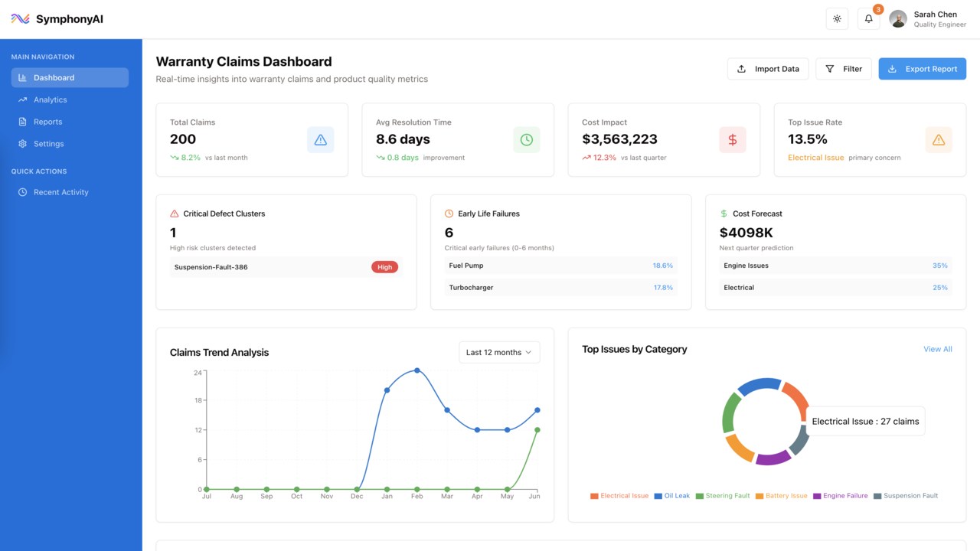The height and width of the screenshot is (551, 980).
Task: Click the SymphonyAI logo icon
Action: pos(20,19)
